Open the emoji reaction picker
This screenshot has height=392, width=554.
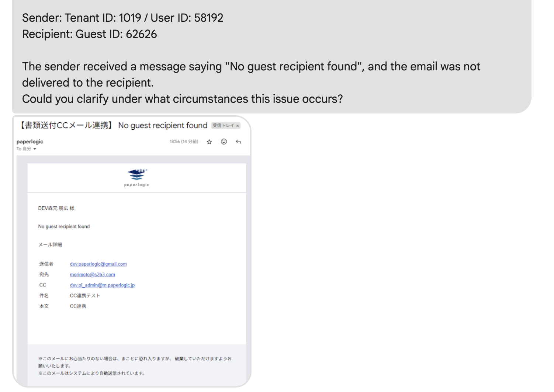coord(224,142)
